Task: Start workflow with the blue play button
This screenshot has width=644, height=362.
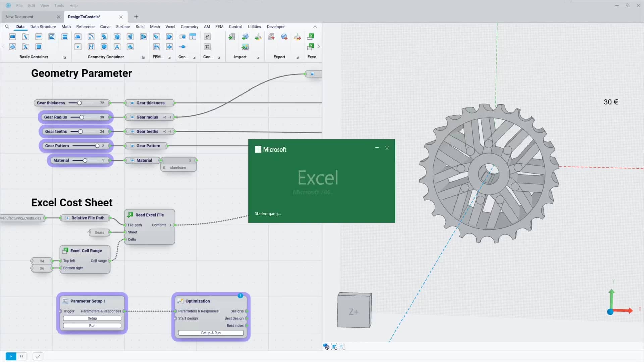Action: point(11,356)
